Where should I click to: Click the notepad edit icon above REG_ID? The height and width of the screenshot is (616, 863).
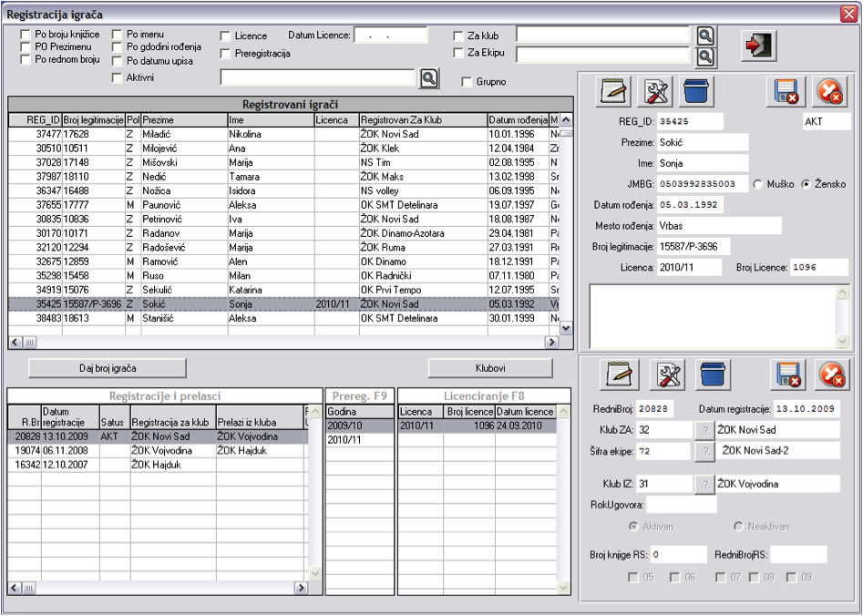coord(614,91)
